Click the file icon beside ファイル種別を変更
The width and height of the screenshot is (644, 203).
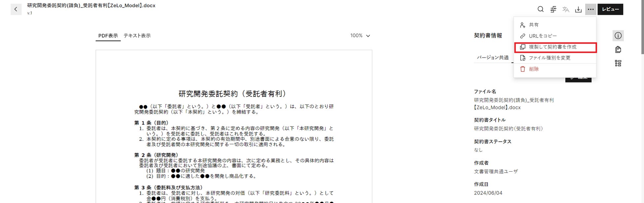tap(522, 58)
